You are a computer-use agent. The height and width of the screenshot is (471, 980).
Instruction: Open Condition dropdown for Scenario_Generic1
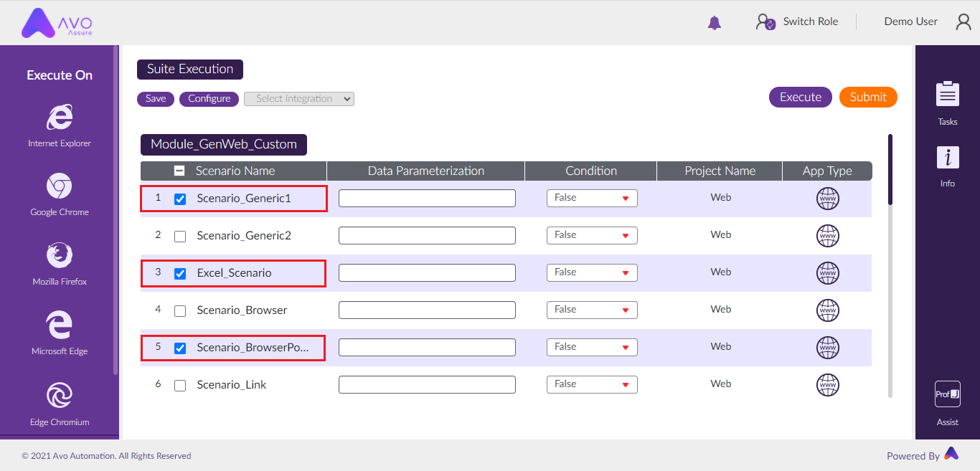click(592, 198)
